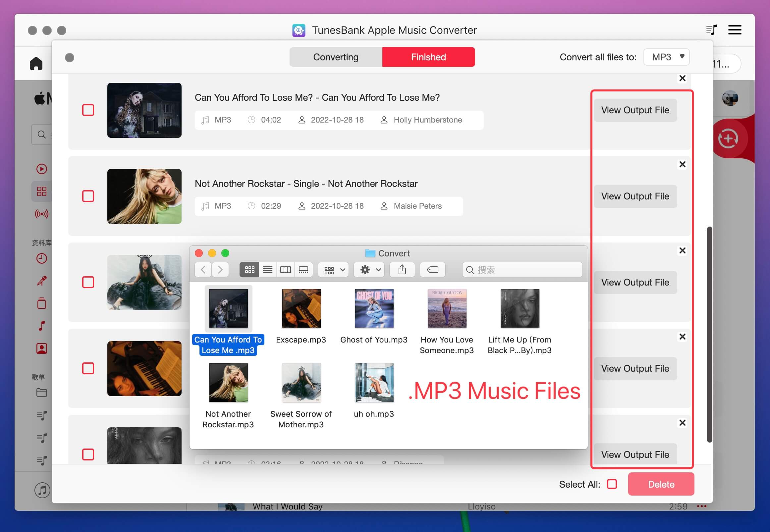
Task: Select Lift Me Up mp3 file
Action: [520, 321]
